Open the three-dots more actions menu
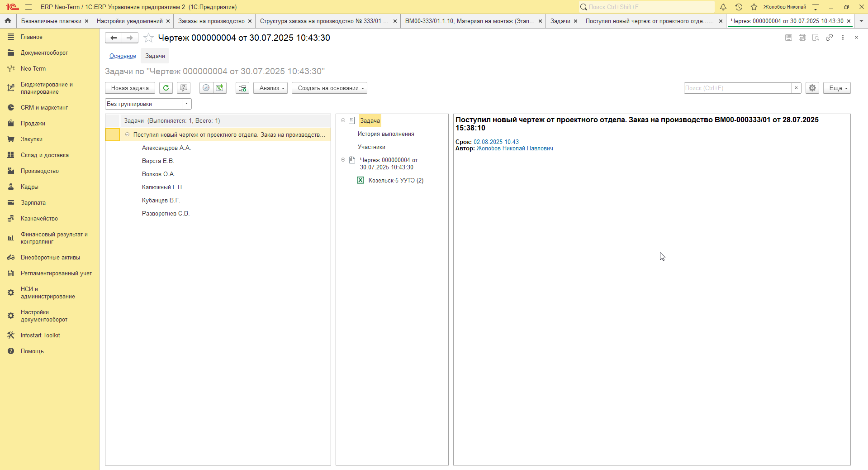 (843, 38)
